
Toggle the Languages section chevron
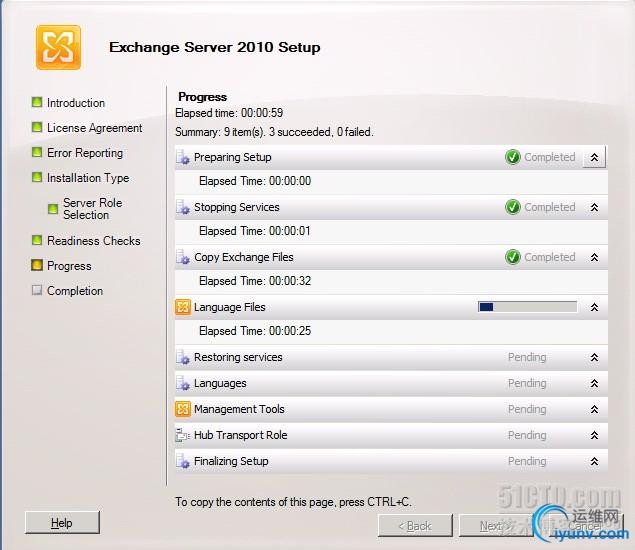[x=594, y=384]
